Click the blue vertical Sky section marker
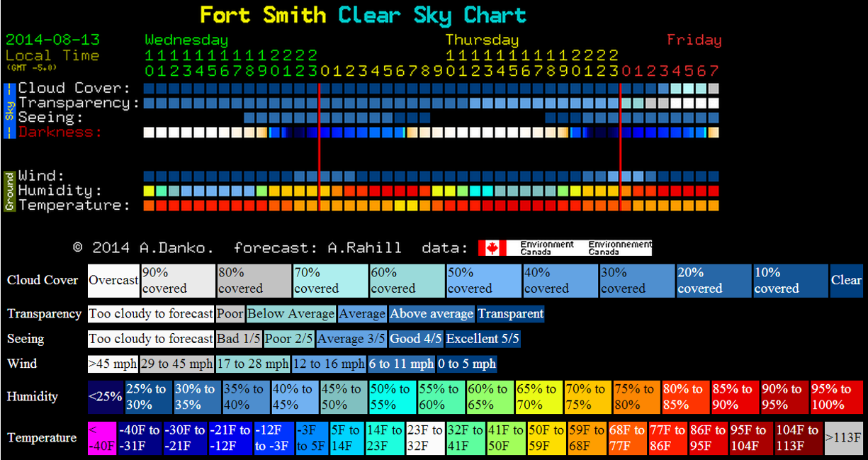 pyautogui.click(x=9, y=110)
